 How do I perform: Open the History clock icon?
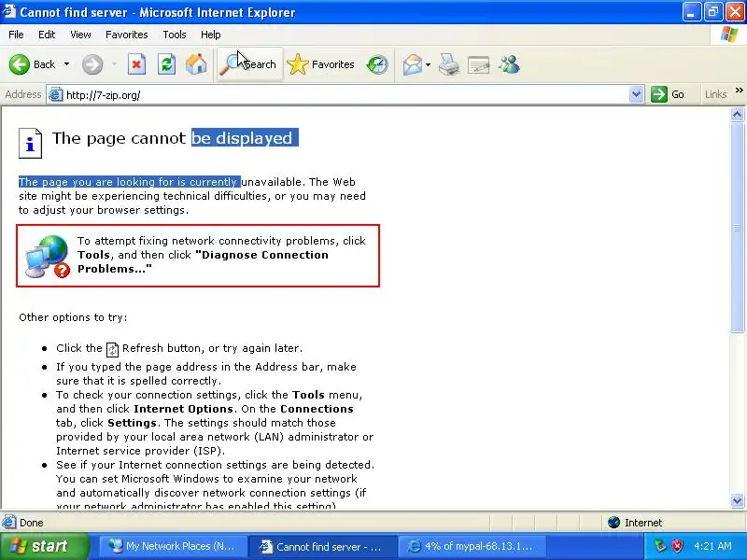pos(377,64)
